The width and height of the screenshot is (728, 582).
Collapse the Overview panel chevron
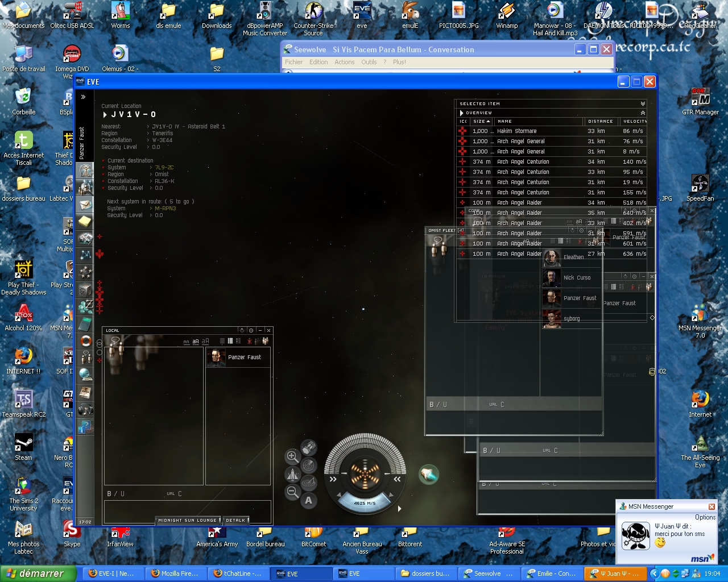coord(643,113)
